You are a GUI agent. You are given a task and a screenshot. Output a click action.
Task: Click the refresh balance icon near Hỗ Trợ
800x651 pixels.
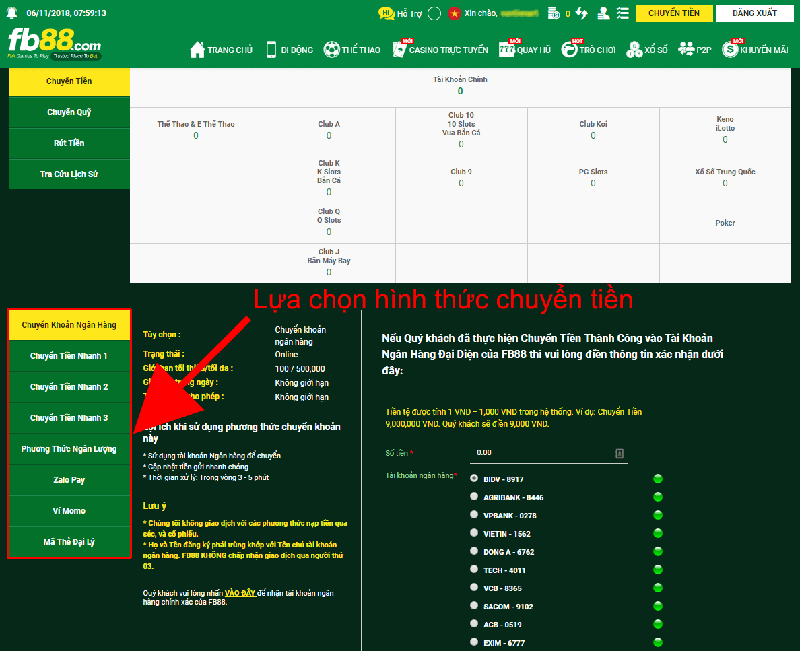[x=434, y=13]
